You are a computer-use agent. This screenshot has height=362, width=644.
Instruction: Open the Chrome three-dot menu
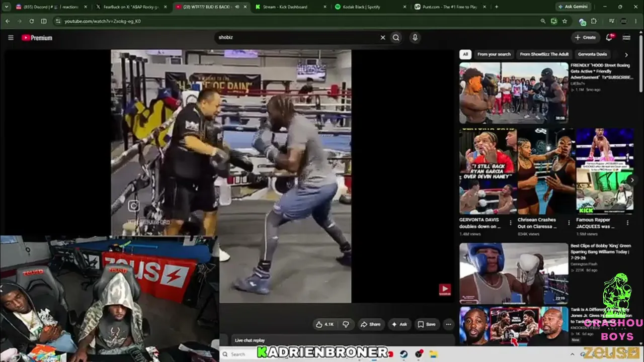tap(636, 21)
